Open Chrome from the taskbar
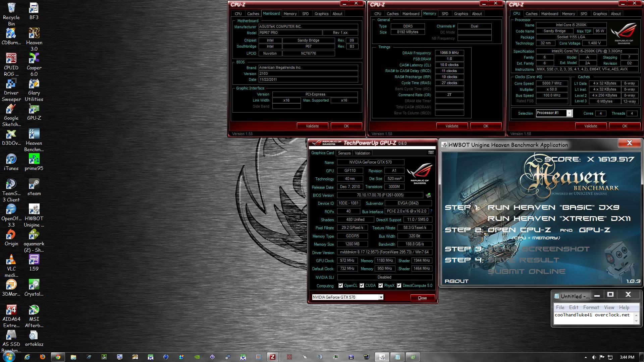This screenshot has height=362, width=644. 58,357
